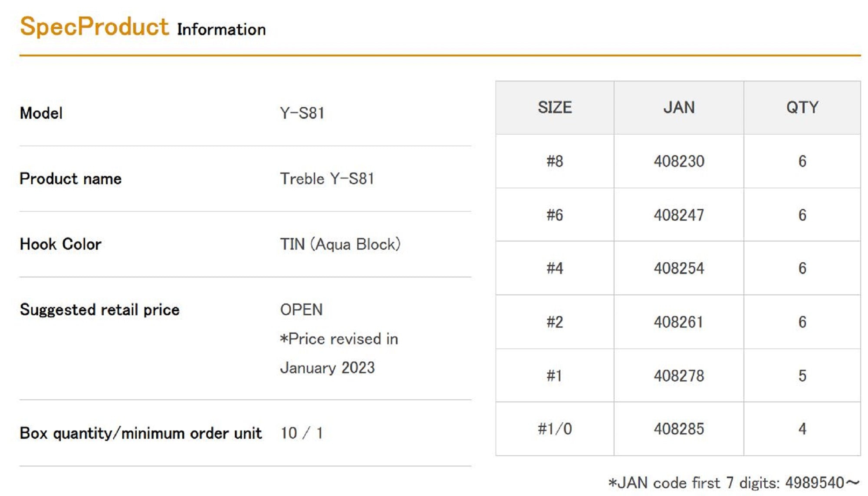Click the quantity 5 cell for size #1
The height and width of the screenshot is (496, 868).
802,375
